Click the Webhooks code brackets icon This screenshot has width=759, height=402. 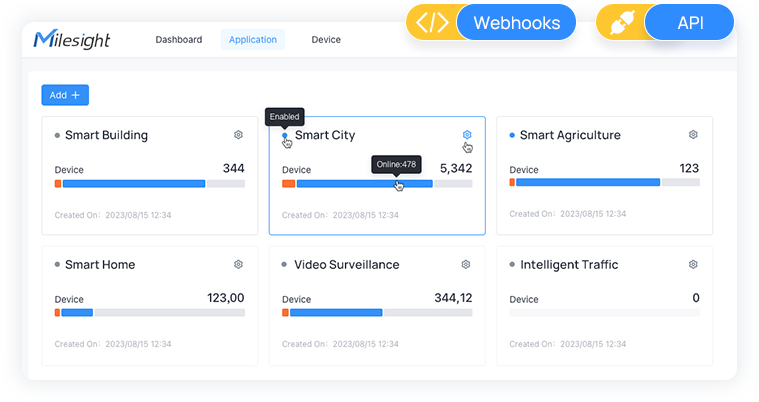pos(432,23)
